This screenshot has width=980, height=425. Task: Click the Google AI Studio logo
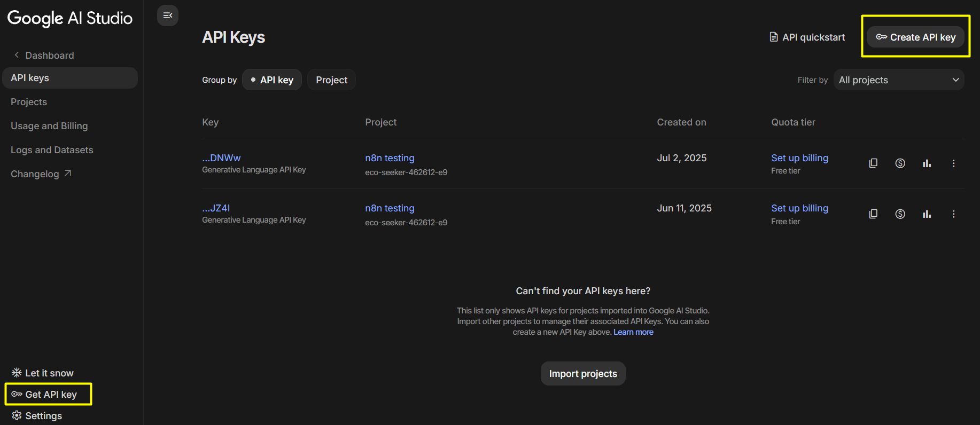coord(70,18)
